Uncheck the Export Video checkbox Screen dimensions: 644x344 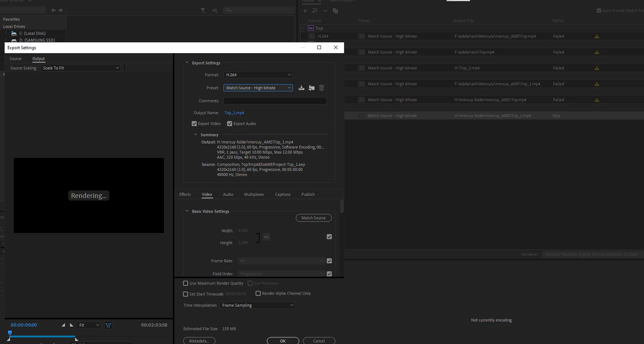[194, 124]
